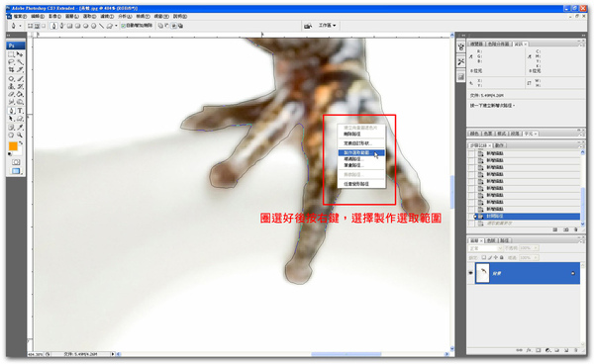Image resolution: width=594 pixels, height=364 pixels.
Task: Select the Eyedropper tool
Action: (20, 128)
